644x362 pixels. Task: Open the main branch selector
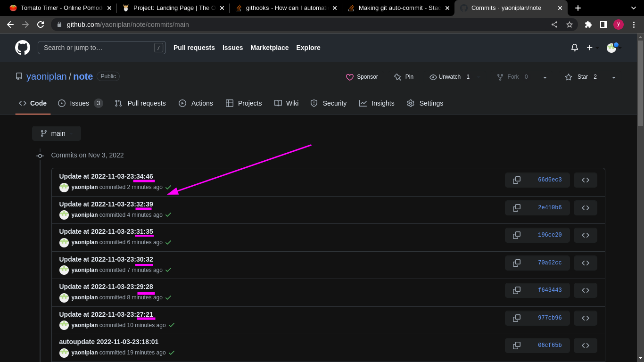(x=57, y=133)
